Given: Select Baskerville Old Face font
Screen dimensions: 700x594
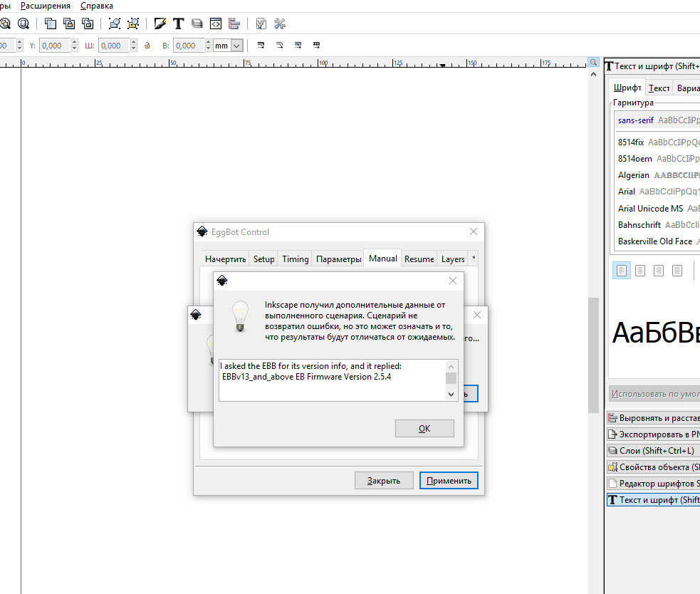Looking at the screenshot, I should coord(657,241).
